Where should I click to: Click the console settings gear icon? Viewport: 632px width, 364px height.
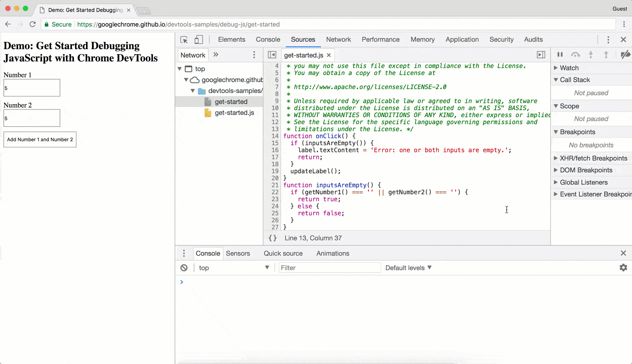623,268
